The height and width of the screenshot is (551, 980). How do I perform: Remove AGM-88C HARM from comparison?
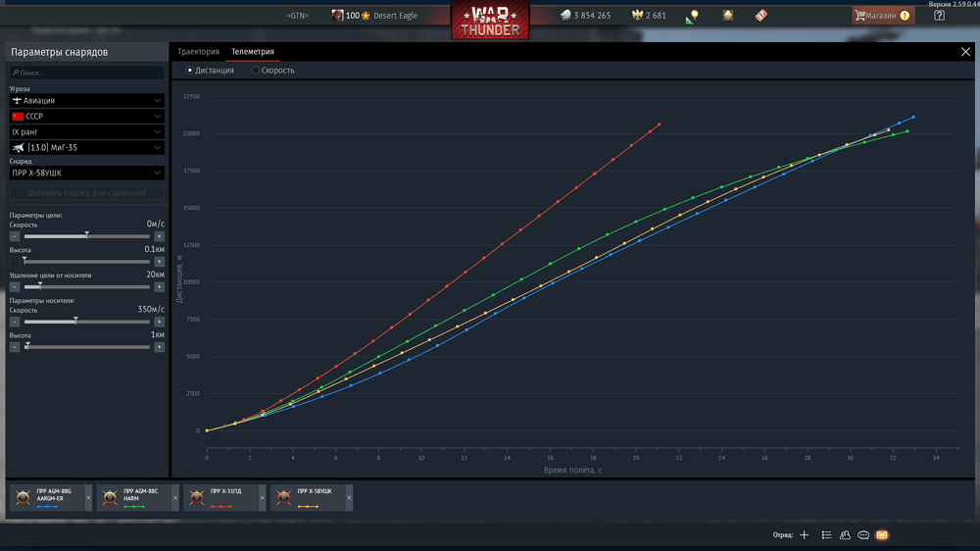point(175,498)
